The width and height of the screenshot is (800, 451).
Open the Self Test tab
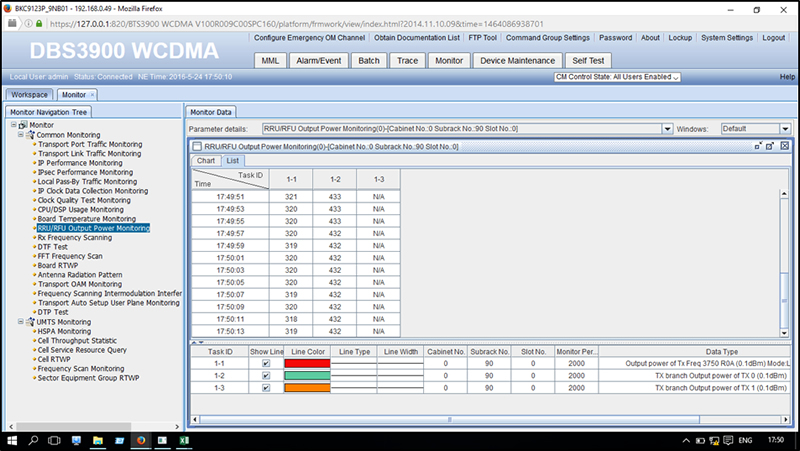588,61
